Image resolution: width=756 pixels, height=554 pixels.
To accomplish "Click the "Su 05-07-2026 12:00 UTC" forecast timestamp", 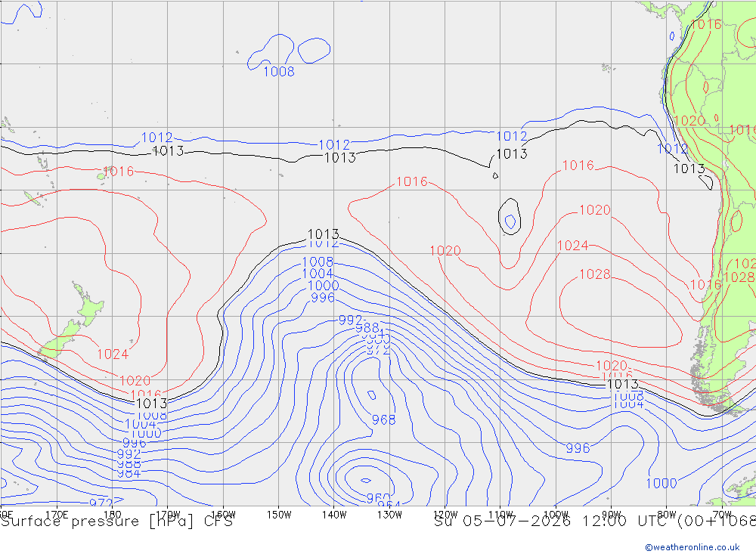I will pyautogui.click(x=553, y=522).
